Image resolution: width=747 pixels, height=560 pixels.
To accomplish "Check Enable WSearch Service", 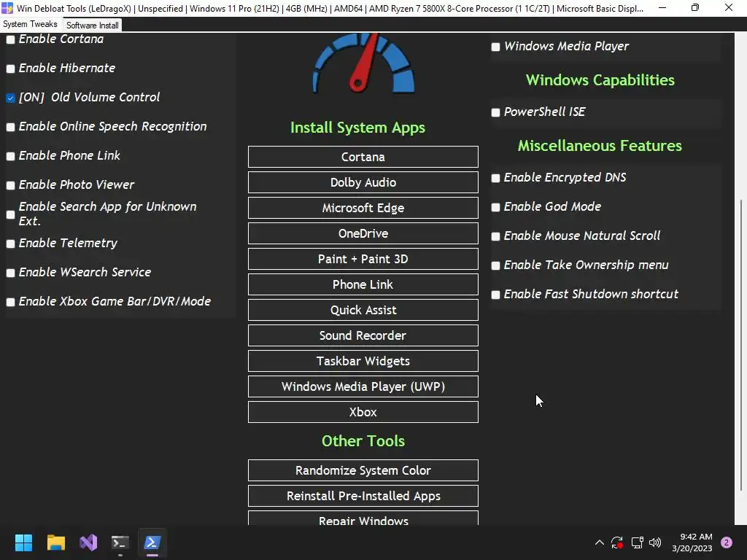I will tap(10, 273).
